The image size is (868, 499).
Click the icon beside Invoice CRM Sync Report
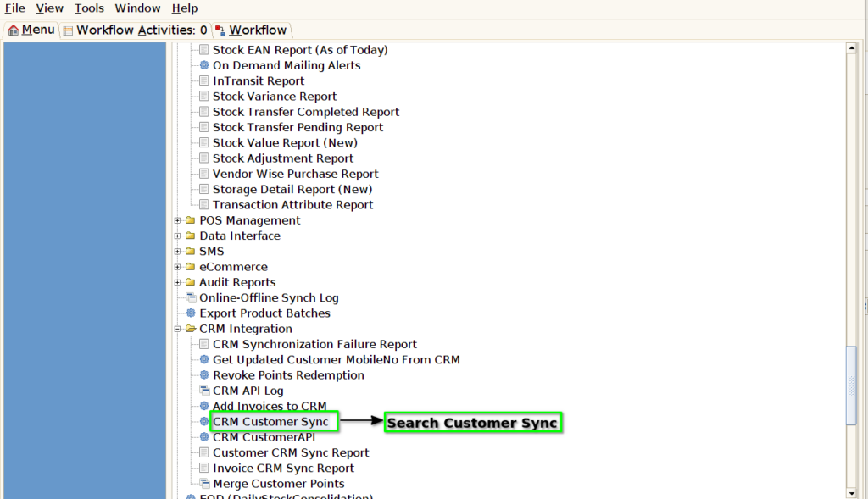point(203,468)
